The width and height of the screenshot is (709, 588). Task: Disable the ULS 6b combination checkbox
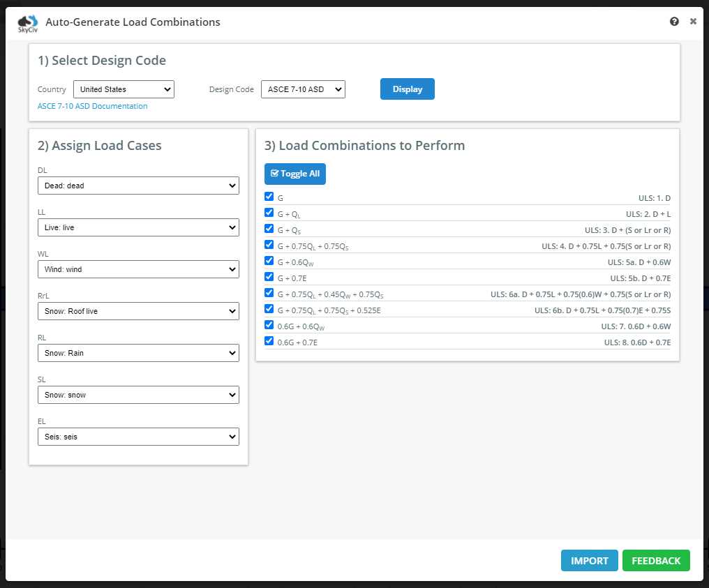tap(269, 309)
